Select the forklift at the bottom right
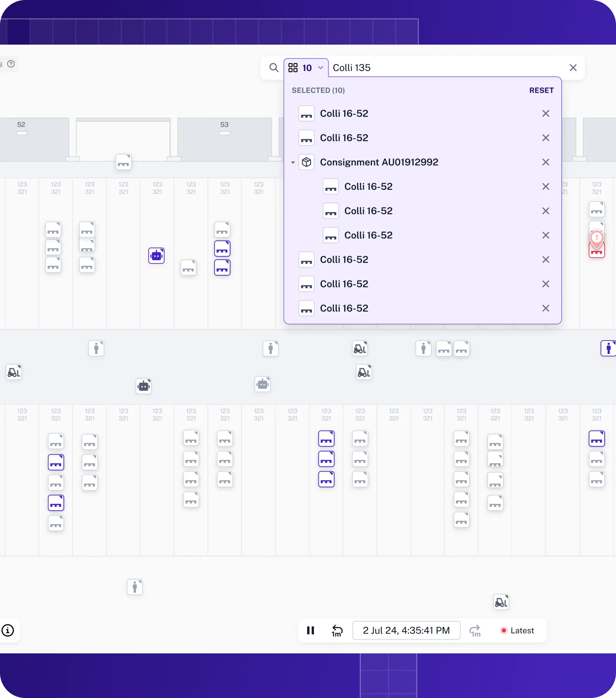 (x=501, y=602)
